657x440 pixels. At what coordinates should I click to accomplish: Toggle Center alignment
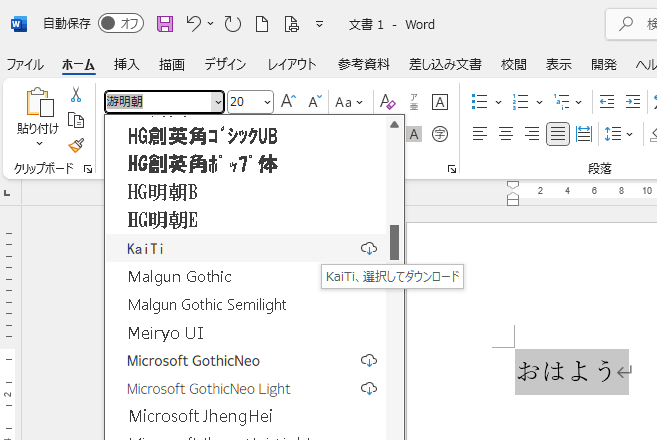506,134
